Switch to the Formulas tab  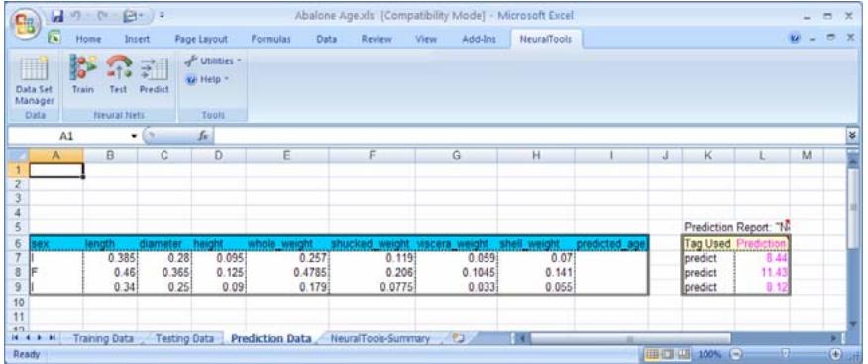point(271,40)
